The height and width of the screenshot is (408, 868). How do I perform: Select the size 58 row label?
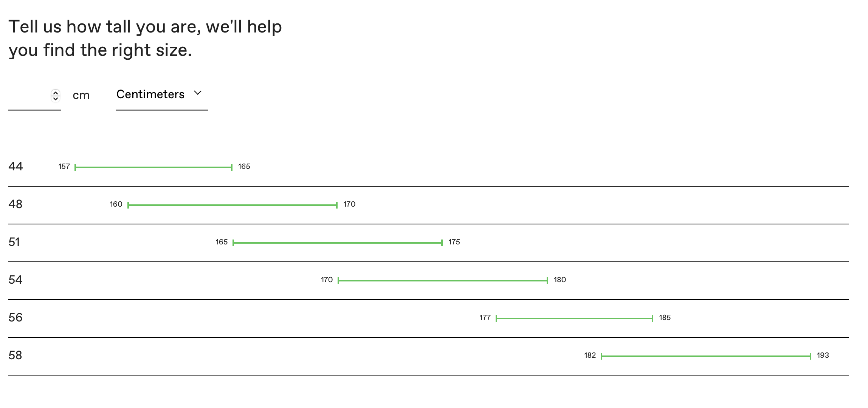click(15, 355)
